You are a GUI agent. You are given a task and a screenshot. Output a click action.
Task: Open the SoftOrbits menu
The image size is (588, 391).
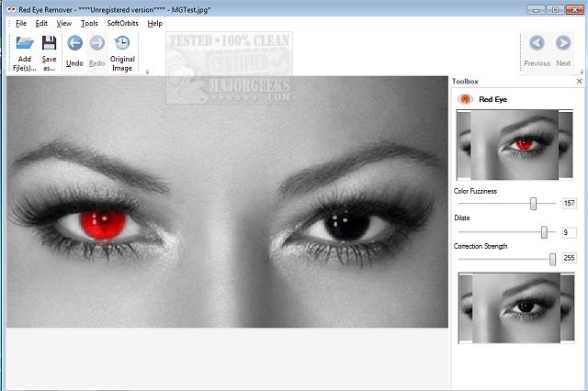point(122,23)
